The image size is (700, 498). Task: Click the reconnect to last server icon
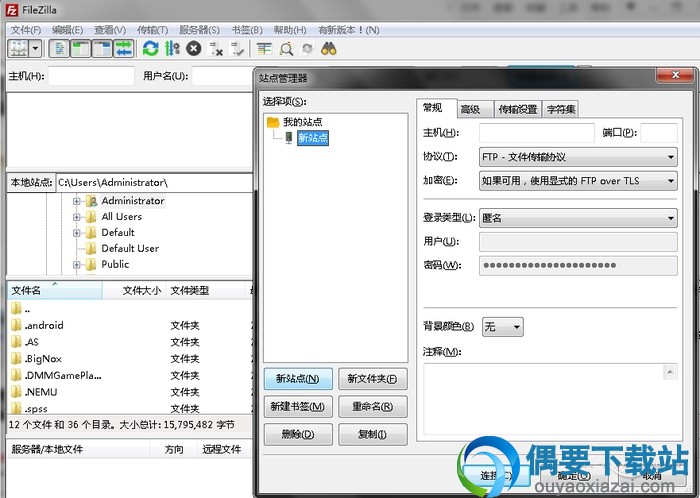point(237,48)
